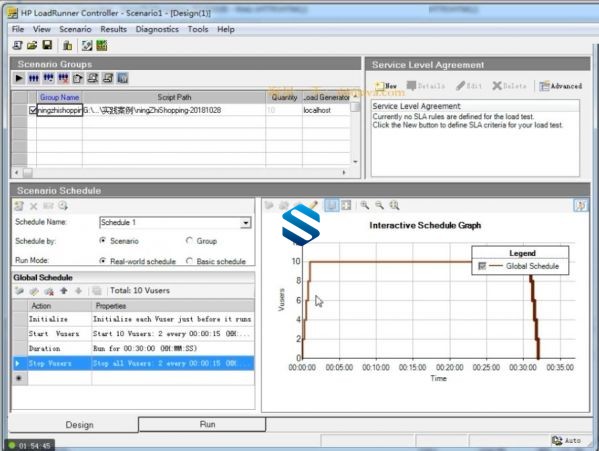Click New in Service Level Agreement
Screen dimensions: 599x451
click(x=386, y=86)
